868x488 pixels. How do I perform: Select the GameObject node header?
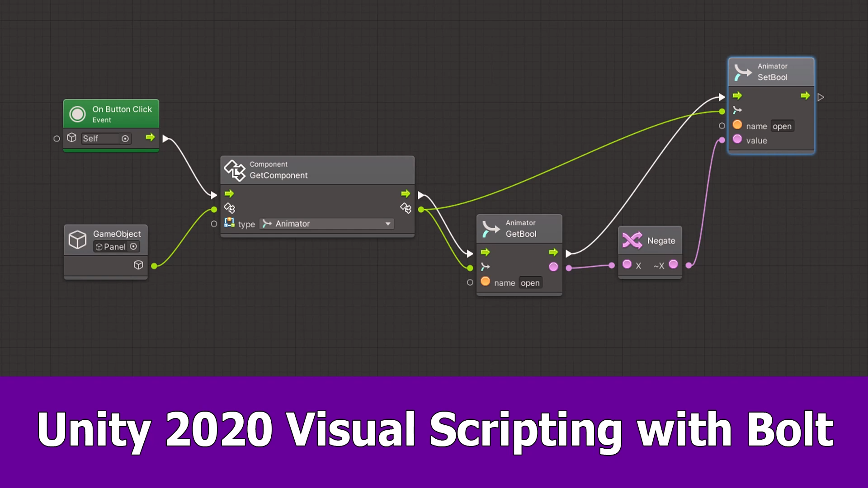(x=117, y=234)
